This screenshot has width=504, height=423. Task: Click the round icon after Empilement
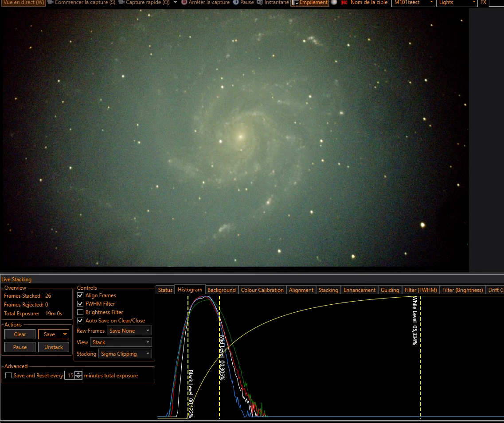tap(334, 2)
